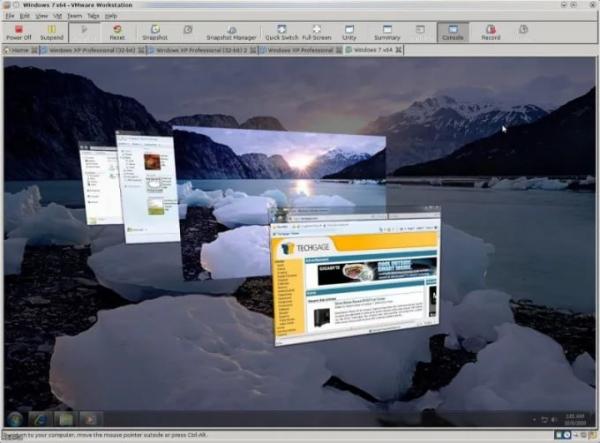Enable Unity mode from the toolbar

click(x=349, y=32)
